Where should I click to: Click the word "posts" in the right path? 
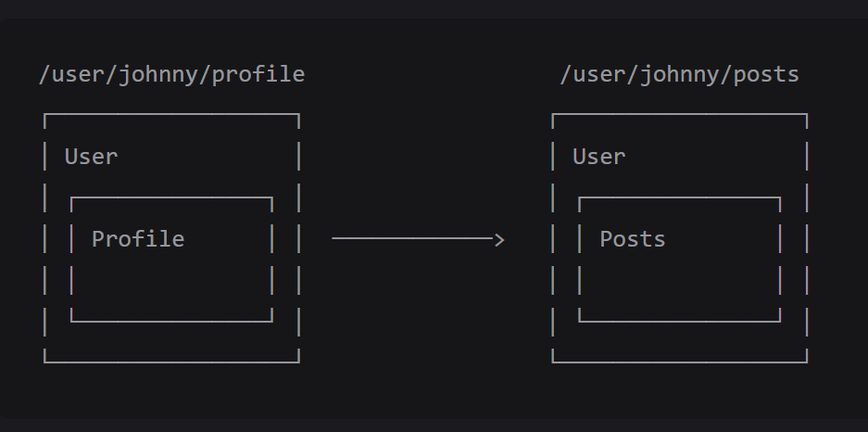pyautogui.click(x=766, y=74)
